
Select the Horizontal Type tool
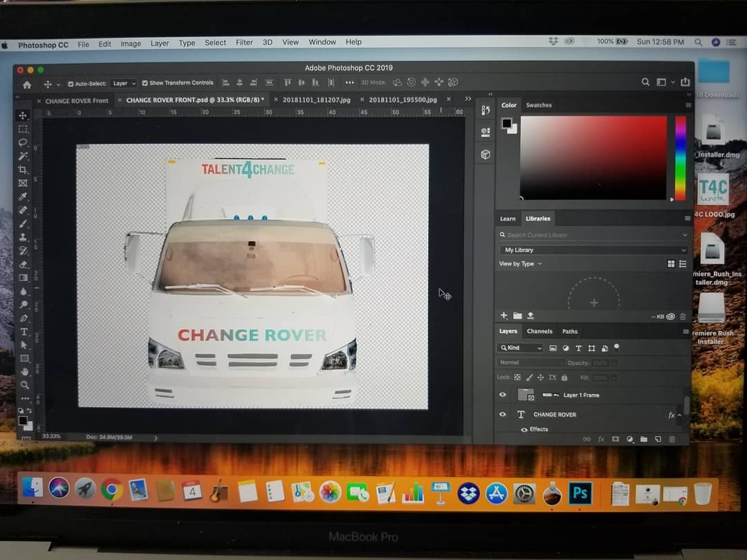[24, 331]
